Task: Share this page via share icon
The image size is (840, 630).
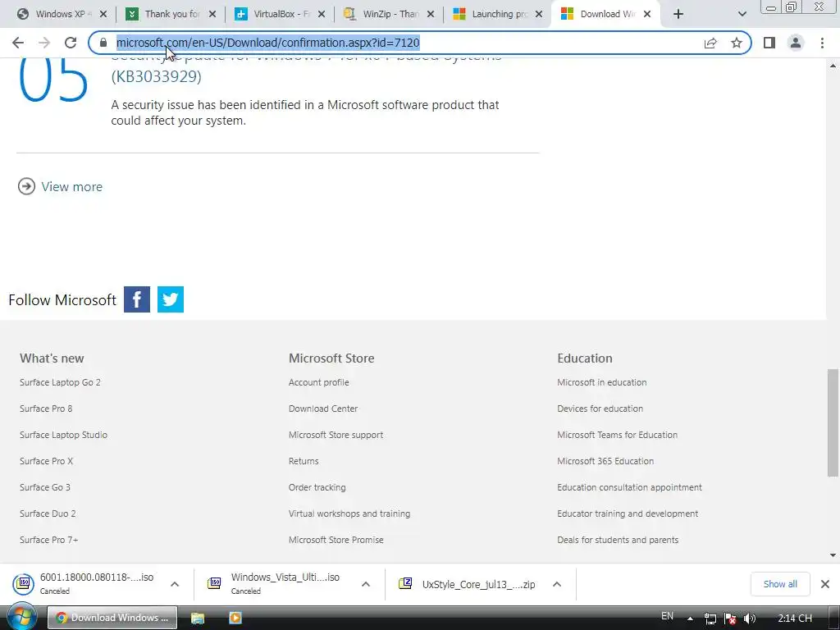Action: tap(710, 43)
